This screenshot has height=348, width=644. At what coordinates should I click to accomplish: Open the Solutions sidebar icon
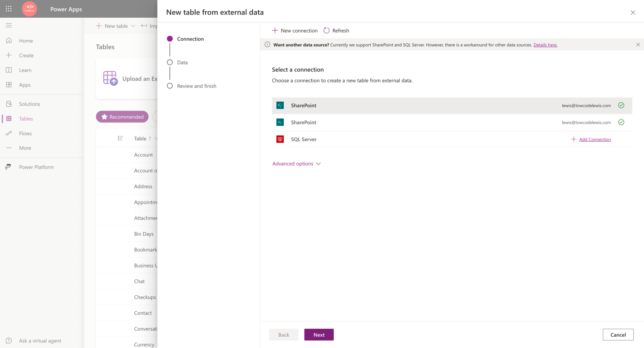(9, 104)
